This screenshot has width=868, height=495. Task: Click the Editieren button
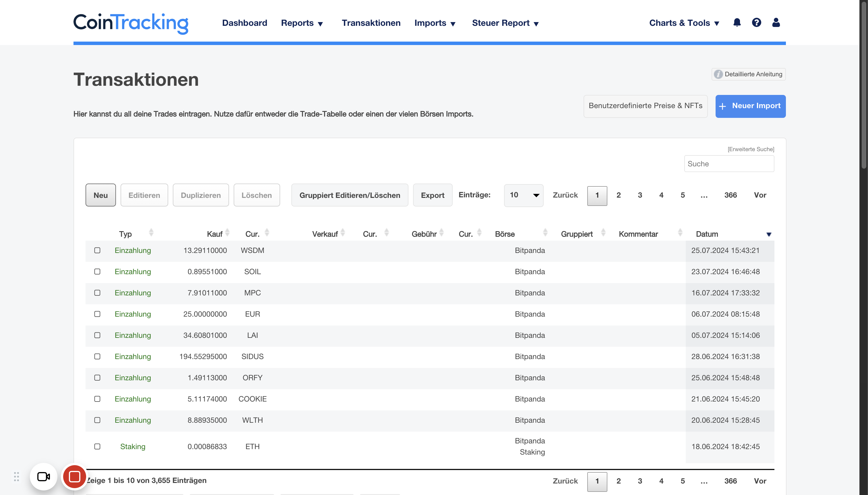[144, 195]
